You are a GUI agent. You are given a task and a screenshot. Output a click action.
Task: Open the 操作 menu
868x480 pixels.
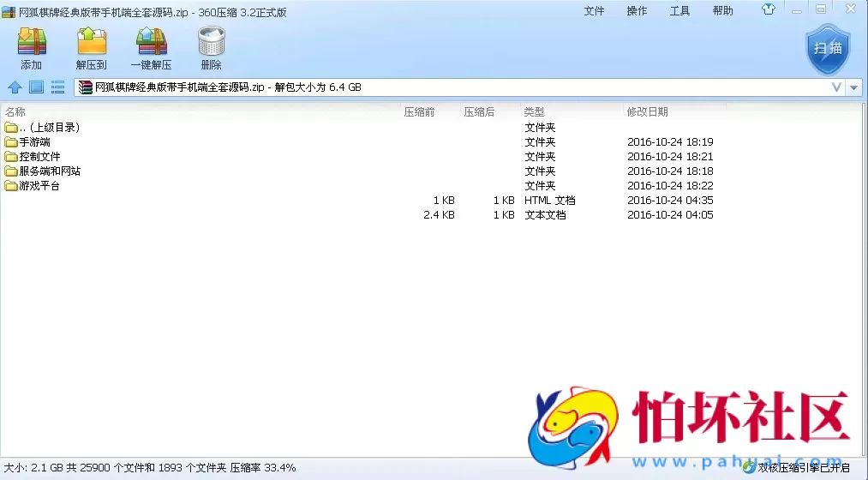[637, 11]
